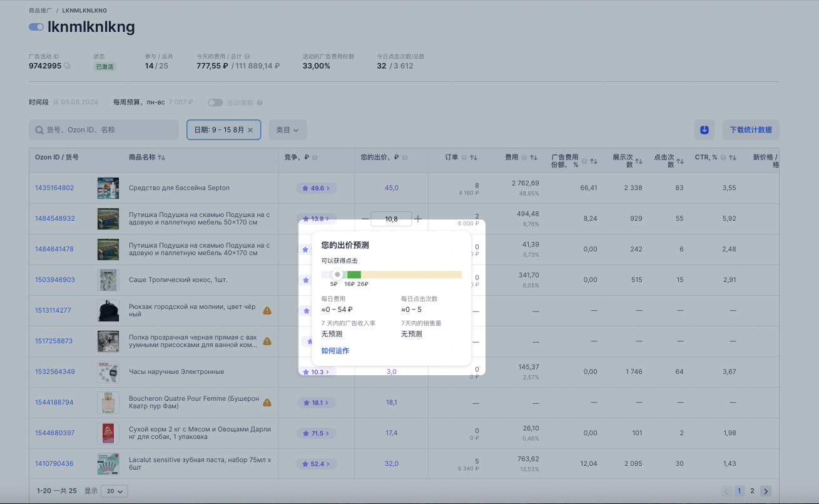Screen dimensions: 819x504
Task: Edit the bid value 32,0
Action: tap(392, 463)
